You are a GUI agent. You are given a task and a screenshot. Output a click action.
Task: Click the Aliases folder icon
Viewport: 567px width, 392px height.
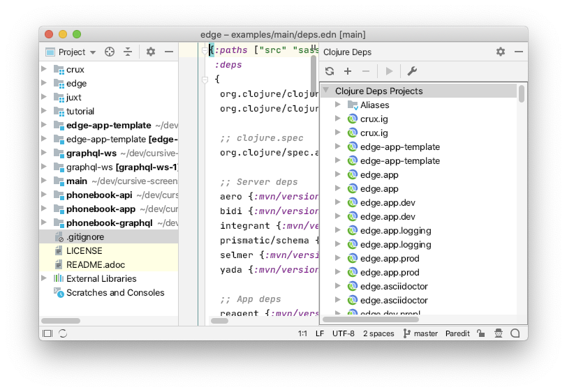point(353,105)
